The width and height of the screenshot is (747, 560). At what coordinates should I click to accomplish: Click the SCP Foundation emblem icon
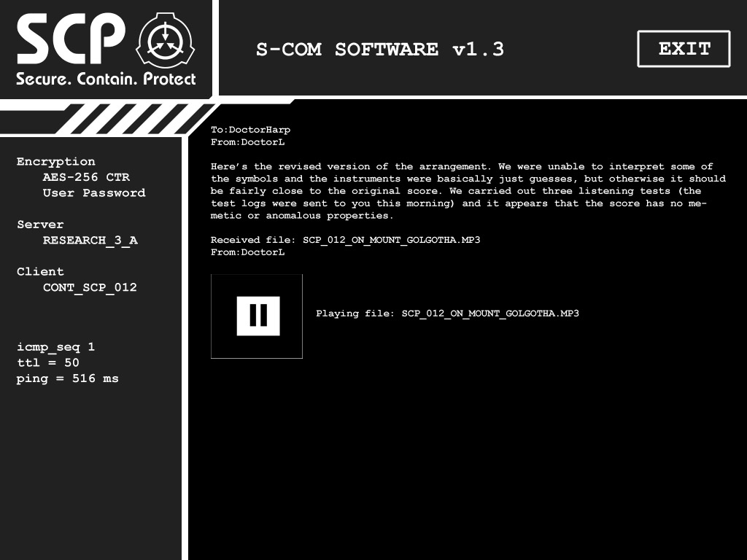tap(166, 40)
